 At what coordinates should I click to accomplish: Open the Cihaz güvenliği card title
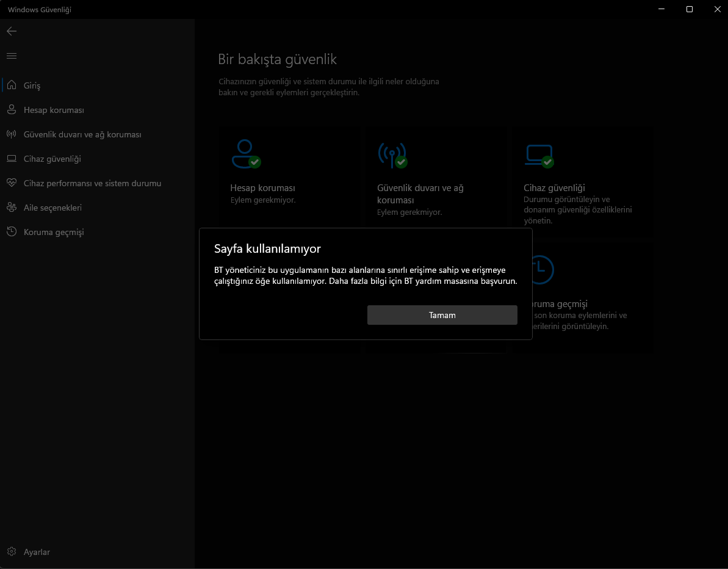(554, 187)
